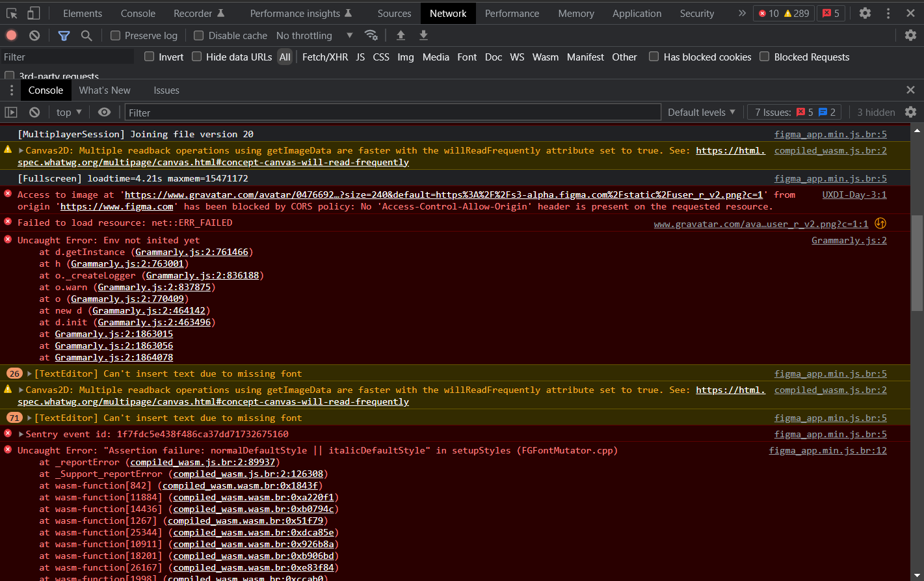Open Network panel settings gear
The width and height of the screenshot is (924, 581).
click(910, 35)
